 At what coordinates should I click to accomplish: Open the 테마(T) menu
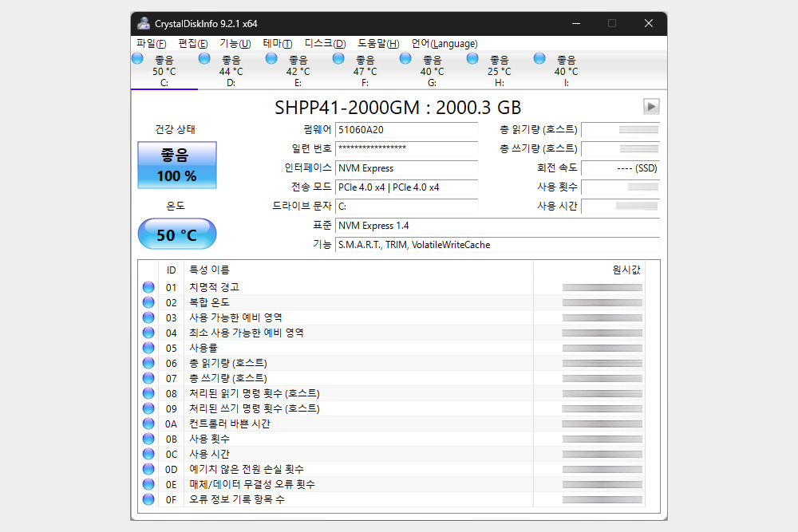tap(278, 43)
